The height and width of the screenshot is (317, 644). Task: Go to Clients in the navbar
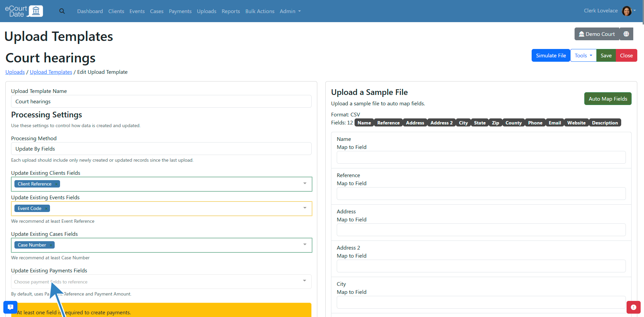(x=116, y=11)
